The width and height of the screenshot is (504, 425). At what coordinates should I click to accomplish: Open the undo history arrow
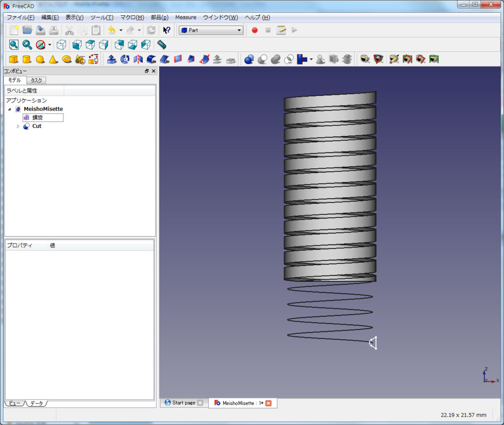(121, 30)
